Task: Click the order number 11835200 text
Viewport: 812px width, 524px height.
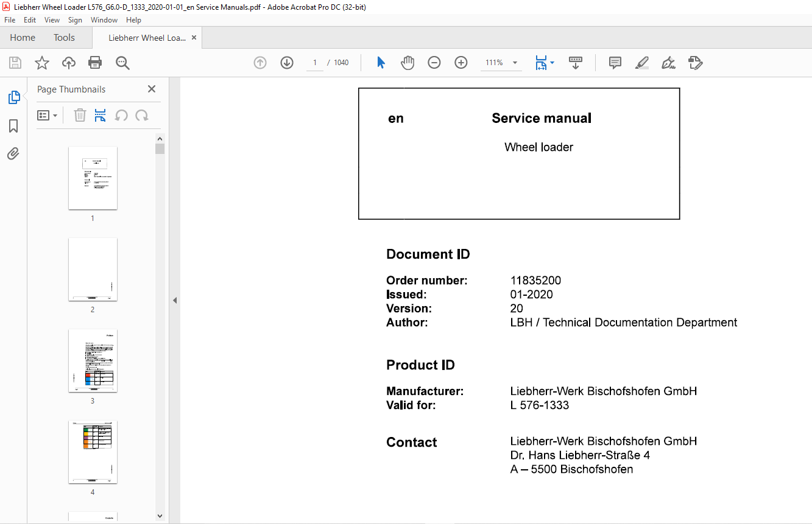Action: (535, 281)
